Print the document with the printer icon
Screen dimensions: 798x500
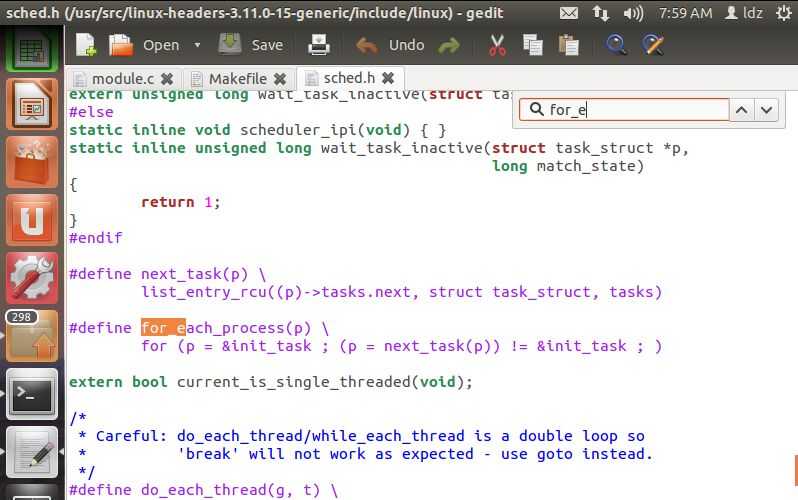coord(319,45)
